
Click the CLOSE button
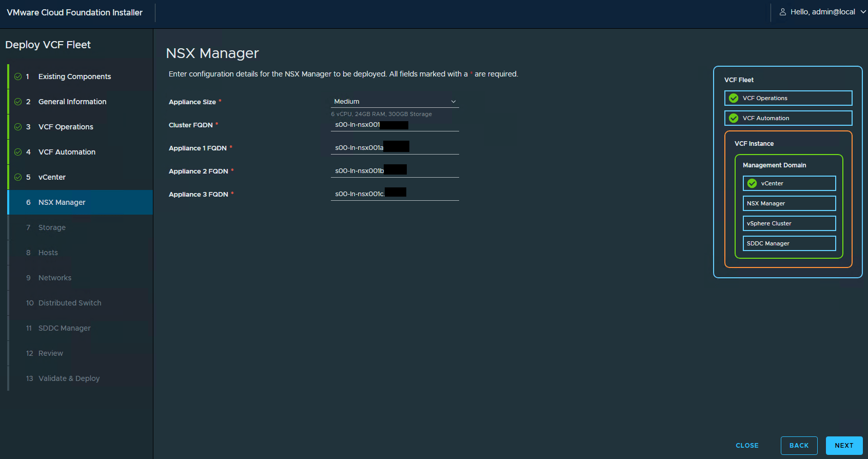pyautogui.click(x=747, y=446)
